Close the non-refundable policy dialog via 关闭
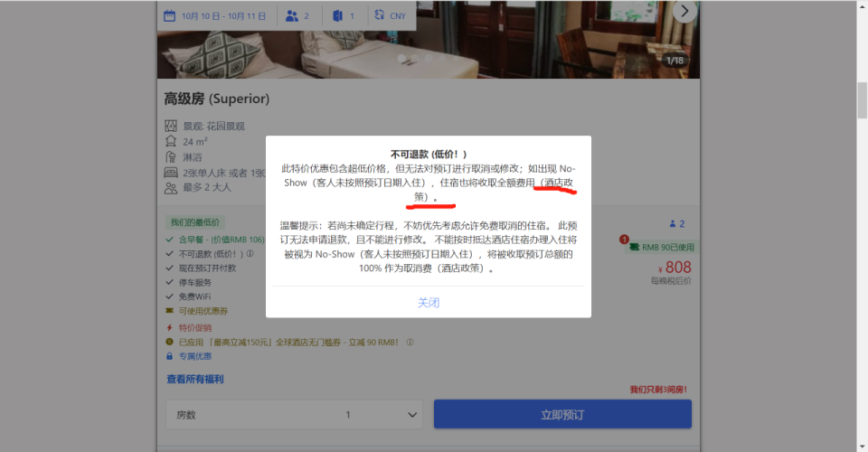The image size is (868, 452). click(x=428, y=303)
